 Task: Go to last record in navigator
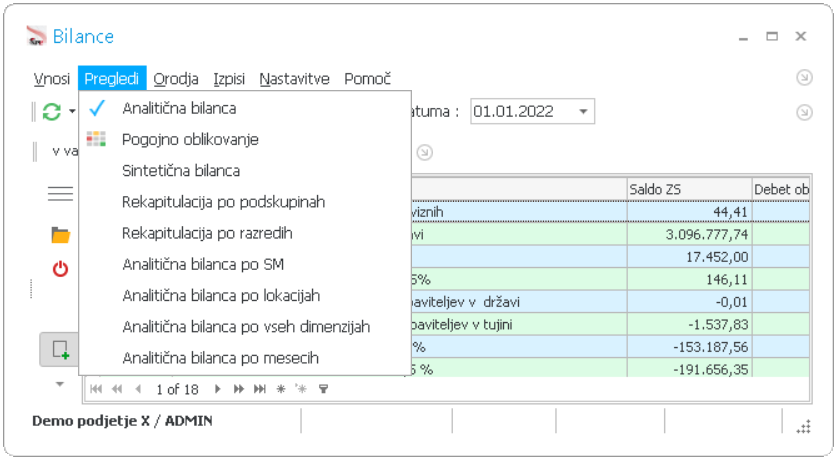point(260,389)
